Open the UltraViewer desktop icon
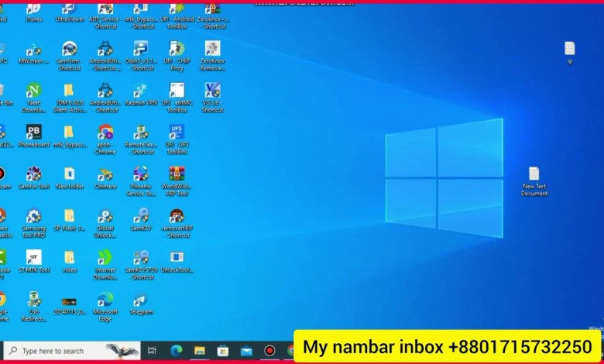The height and width of the screenshot is (364, 604). [69, 9]
